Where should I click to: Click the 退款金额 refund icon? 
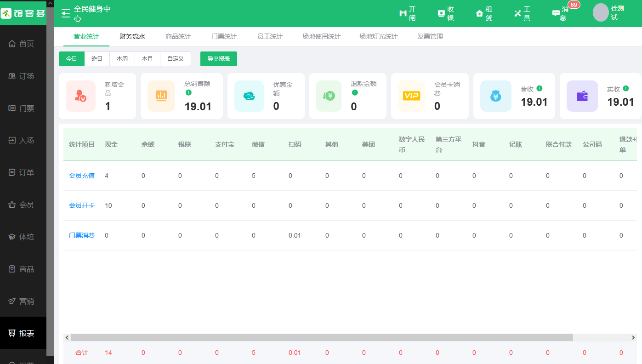pos(329,96)
